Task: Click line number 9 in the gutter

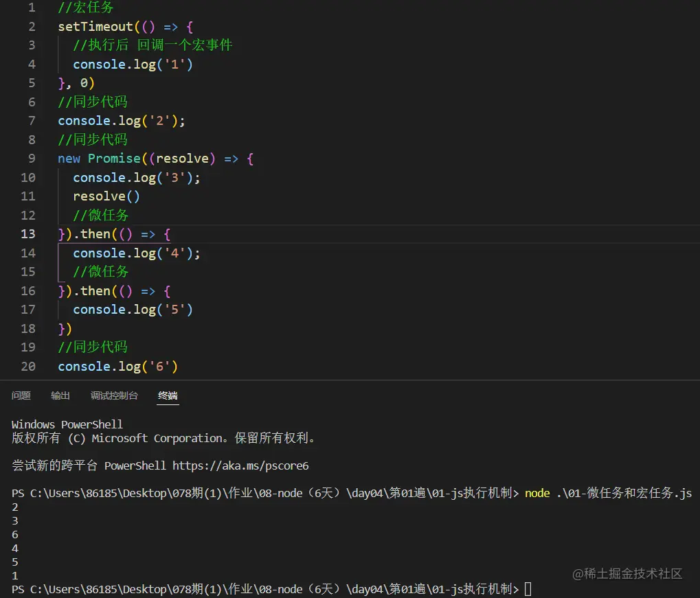Action: [32, 159]
